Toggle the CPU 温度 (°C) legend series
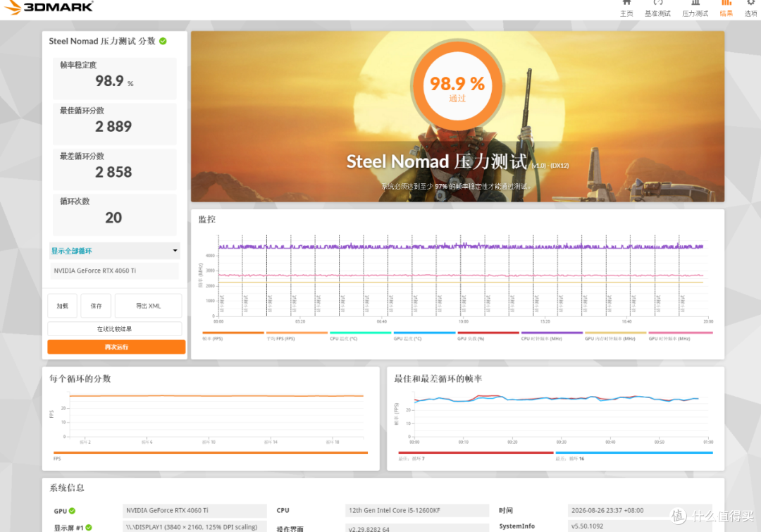This screenshot has width=761, height=532. (360, 336)
